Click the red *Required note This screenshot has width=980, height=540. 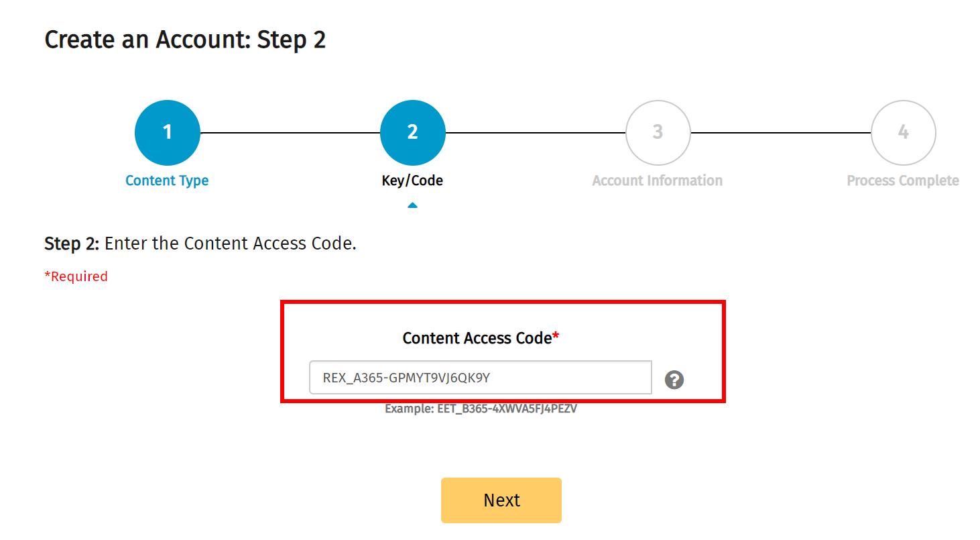(76, 276)
